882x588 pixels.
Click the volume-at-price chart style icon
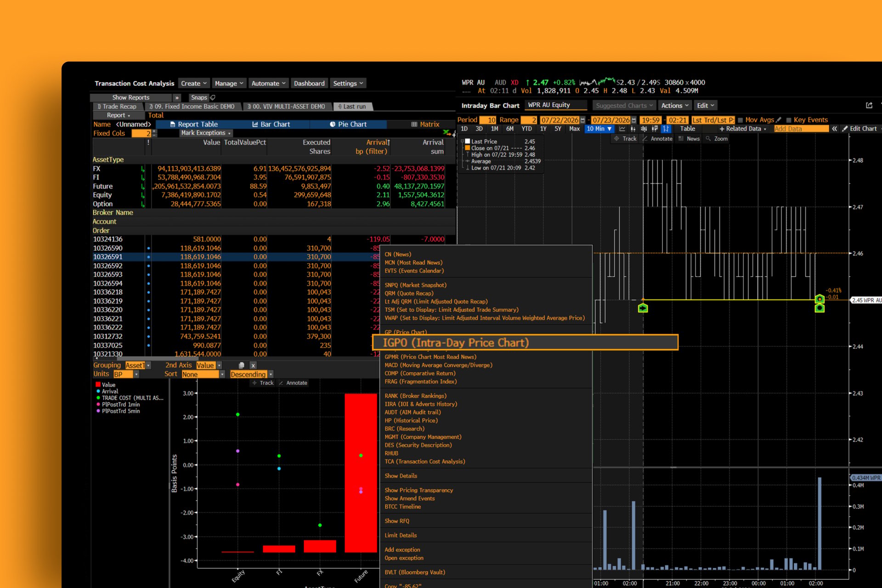point(655,129)
